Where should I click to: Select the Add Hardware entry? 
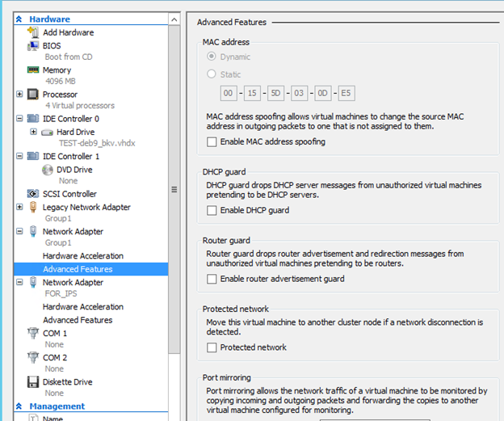[x=68, y=32]
